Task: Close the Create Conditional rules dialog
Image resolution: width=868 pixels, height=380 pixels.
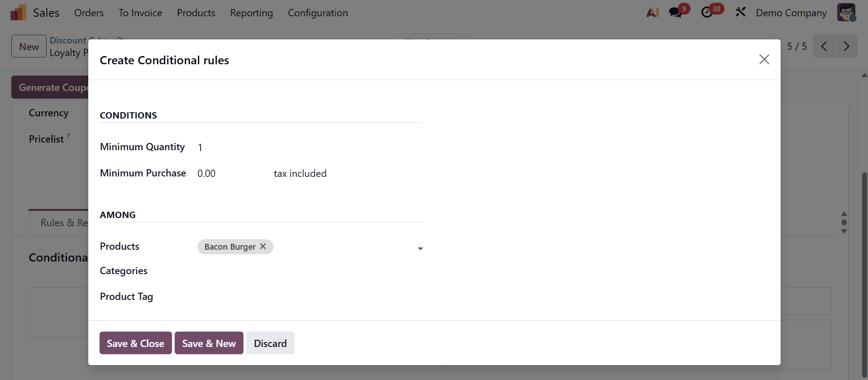Action: click(764, 59)
